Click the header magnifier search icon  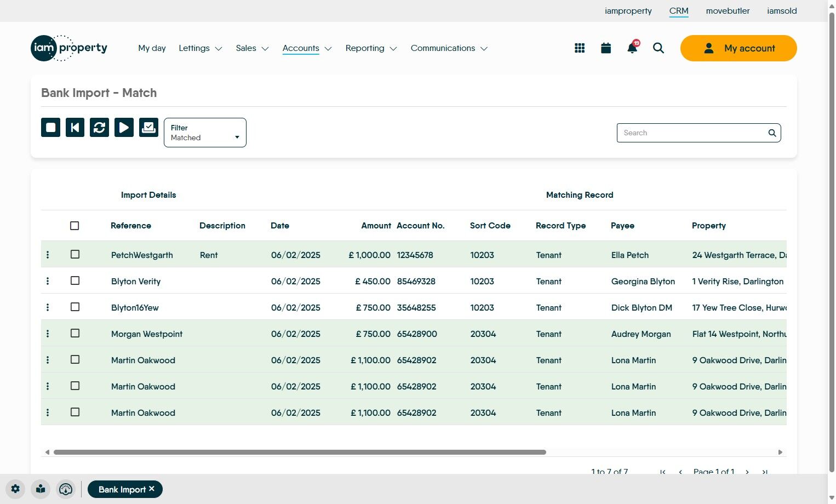click(x=659, y=48)
